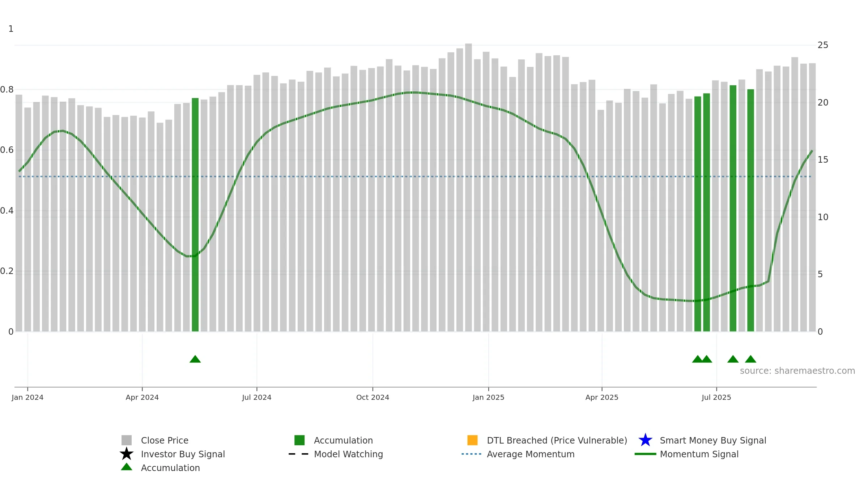868x488 pixels.
Task: Click the blue Smart Money Buy Signal star
Action: point(645,440)
